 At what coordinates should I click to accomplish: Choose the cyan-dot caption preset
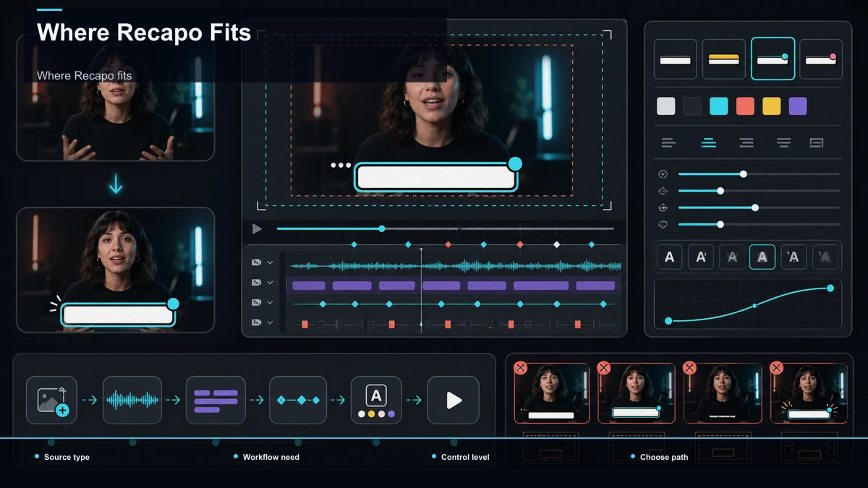click(773, 59)
